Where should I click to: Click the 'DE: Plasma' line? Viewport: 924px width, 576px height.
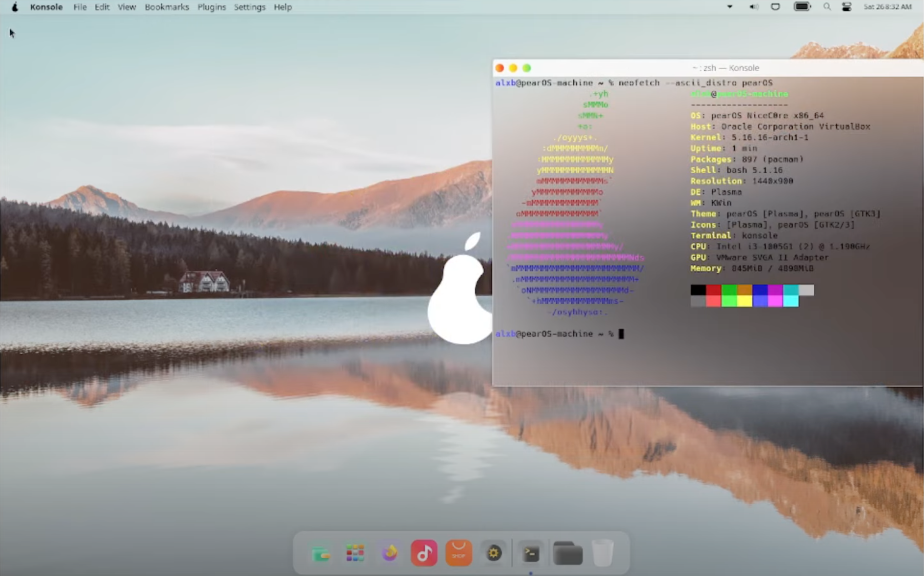pos(716,192)
